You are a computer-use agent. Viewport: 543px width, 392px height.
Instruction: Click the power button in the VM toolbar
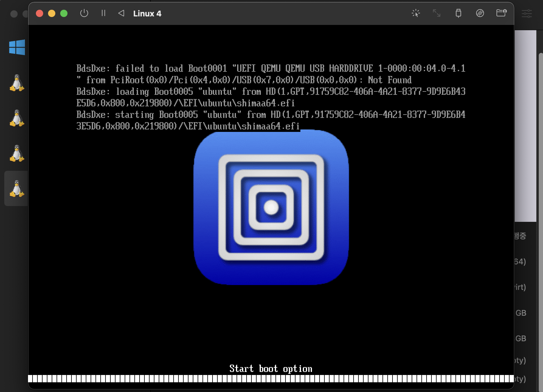(x=84, y=13)
